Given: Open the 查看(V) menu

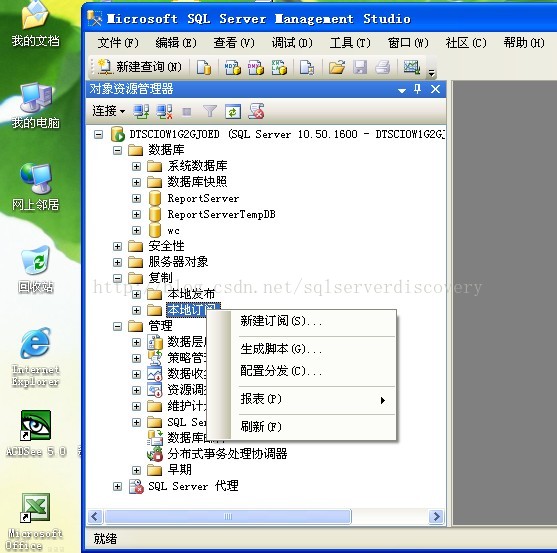Looking at the screenshot, I should [234, 43].
